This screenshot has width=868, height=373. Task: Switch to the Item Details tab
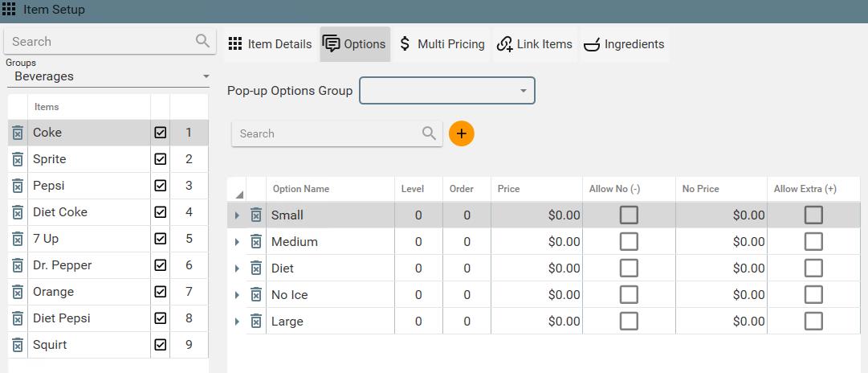270,44
